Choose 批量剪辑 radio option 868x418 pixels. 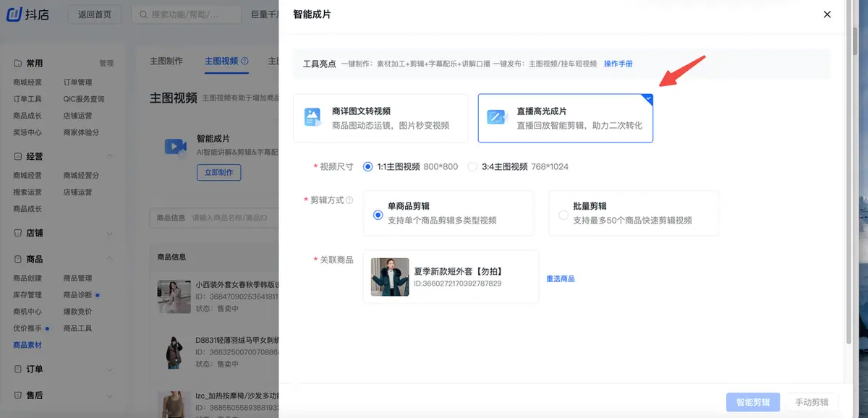pos(563,215)
